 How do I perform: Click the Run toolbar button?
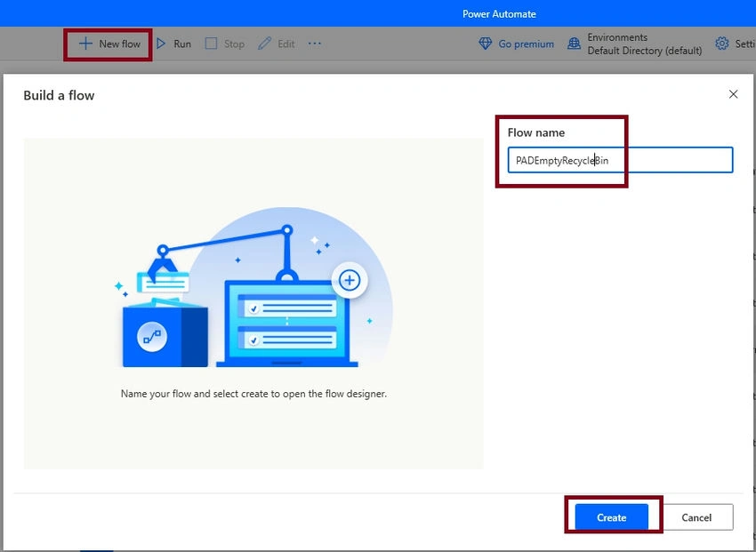pyautogui.click(x=173, y=44)
